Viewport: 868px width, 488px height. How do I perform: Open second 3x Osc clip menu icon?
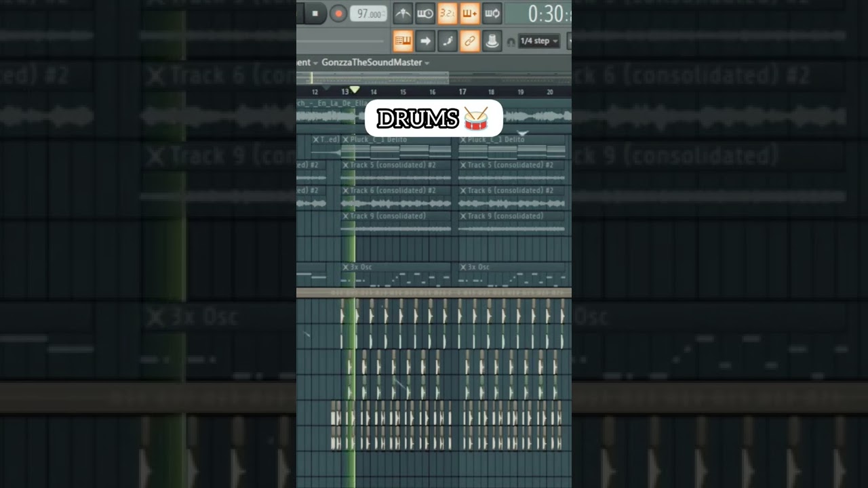pos(464,267)
